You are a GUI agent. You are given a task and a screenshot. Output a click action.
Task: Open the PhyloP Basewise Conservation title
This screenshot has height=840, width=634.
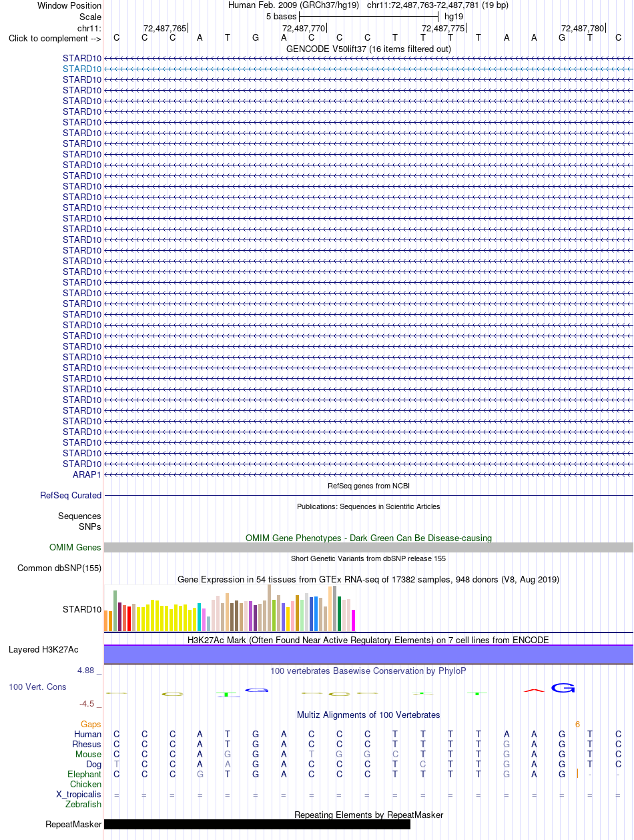coord(368,671)
